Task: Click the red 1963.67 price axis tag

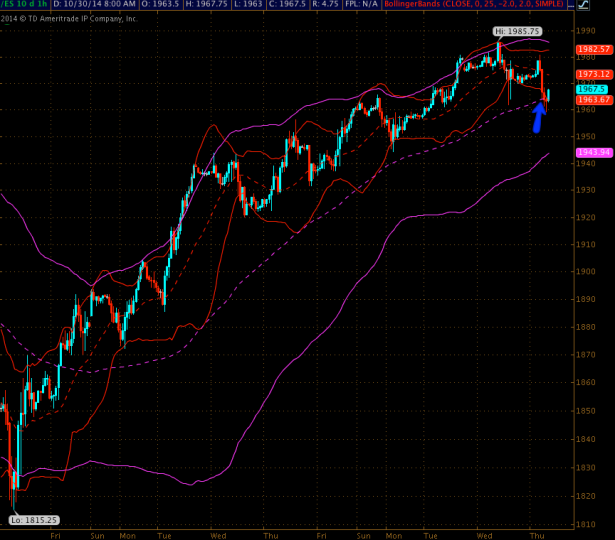Action: pyautogui.click(x=592, y=99)
